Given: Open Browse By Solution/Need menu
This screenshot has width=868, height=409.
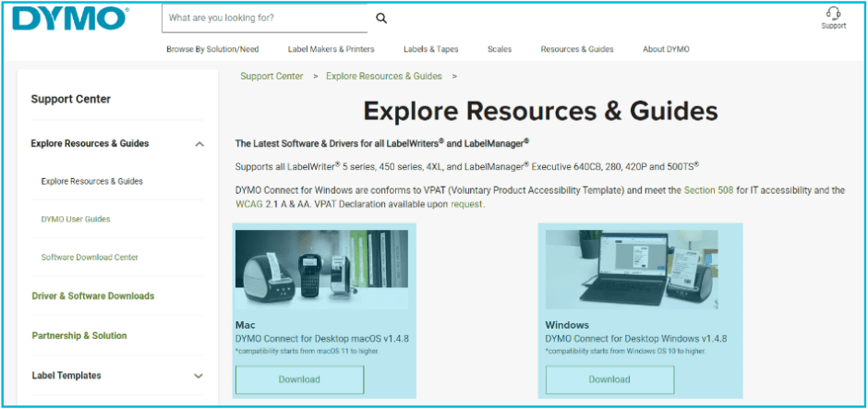Looking at the screenshot, I should coord(212,49).
